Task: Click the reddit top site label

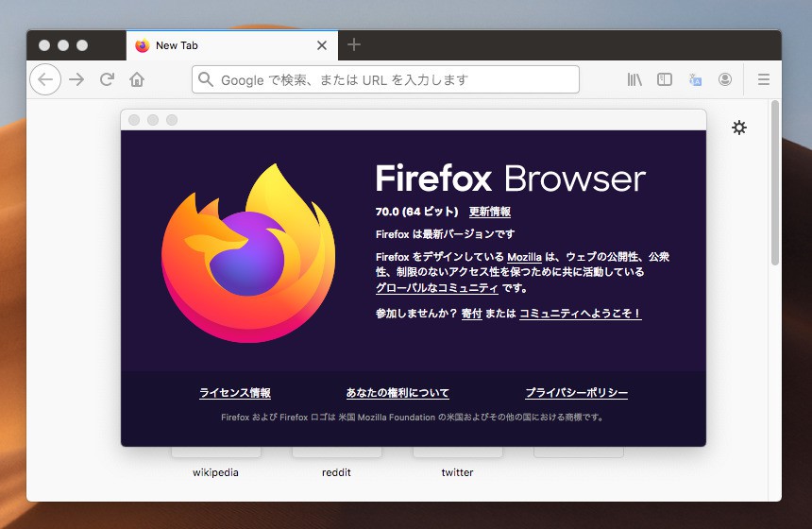Action: click(336, 472)
